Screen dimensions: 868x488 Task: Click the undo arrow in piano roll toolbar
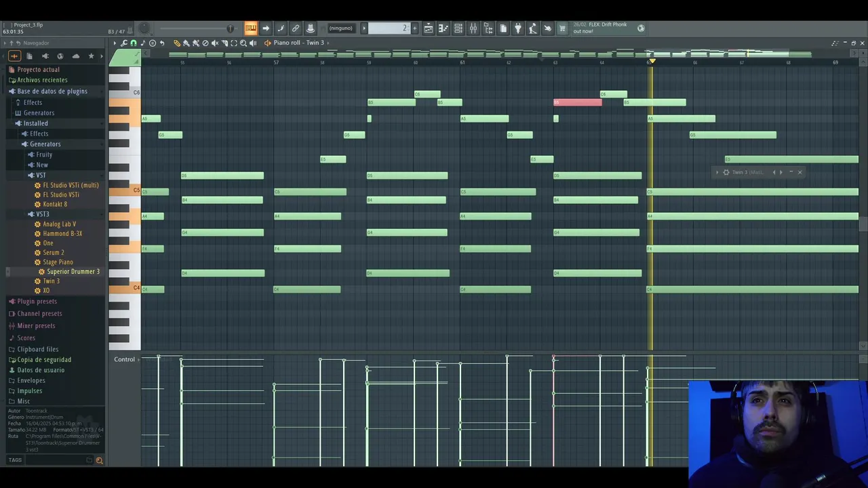tap(162, 43)
